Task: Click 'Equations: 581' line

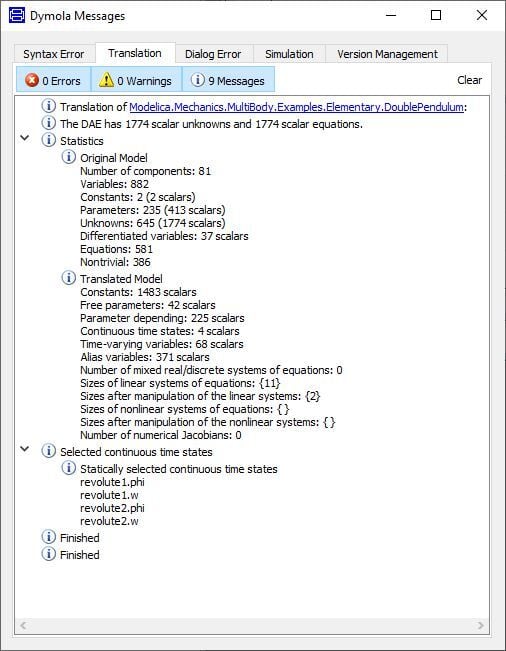Action: 116,249
